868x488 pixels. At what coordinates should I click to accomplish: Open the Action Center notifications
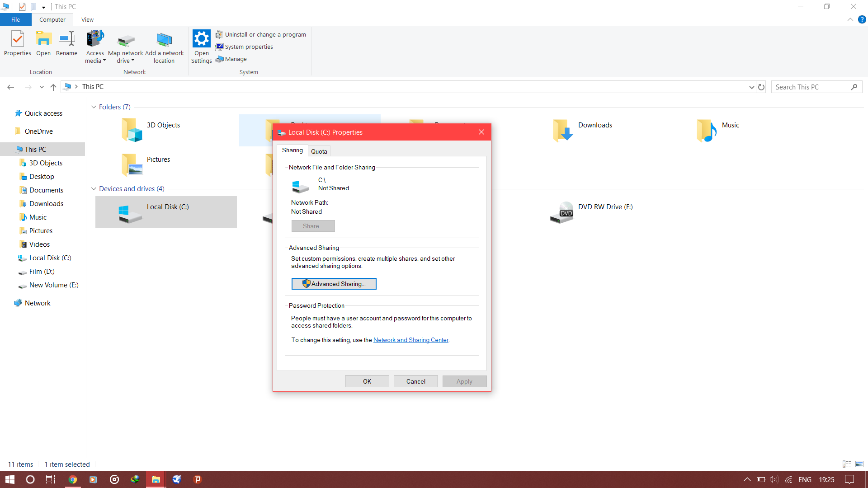pyautogui.click(x=849, y=479)
